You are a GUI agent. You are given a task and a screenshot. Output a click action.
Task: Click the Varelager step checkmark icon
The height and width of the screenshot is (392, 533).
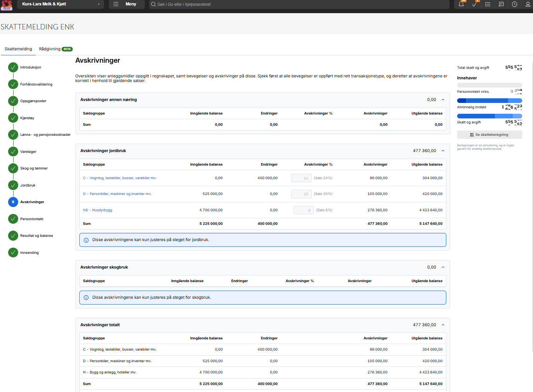pos(13,151)
